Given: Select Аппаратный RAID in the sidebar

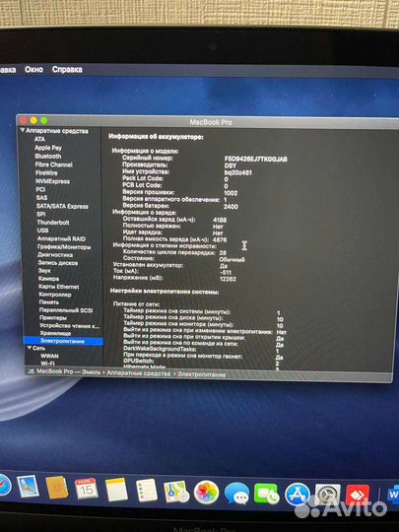Looking at the screenshot, I should (61, 238).
